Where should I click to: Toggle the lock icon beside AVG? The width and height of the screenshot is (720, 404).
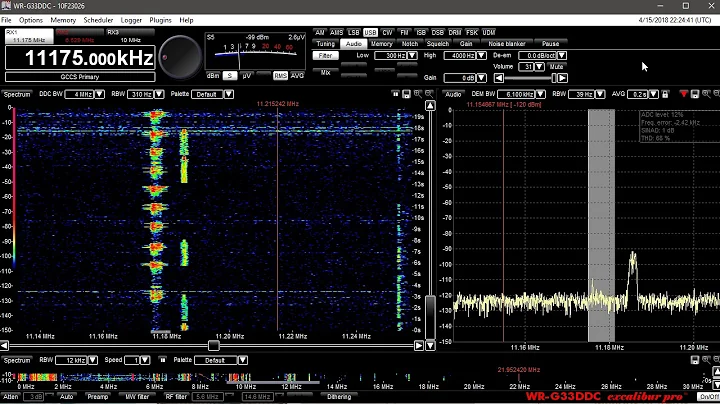665,94
